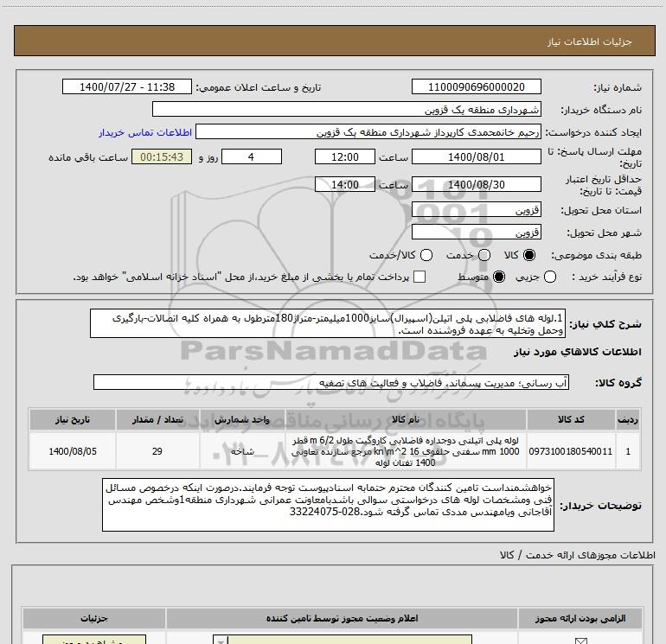The width and height of the screenshot is (666, 644).
Task: Click the price validity time 14:00 field
Action: (x=345, y=184)
